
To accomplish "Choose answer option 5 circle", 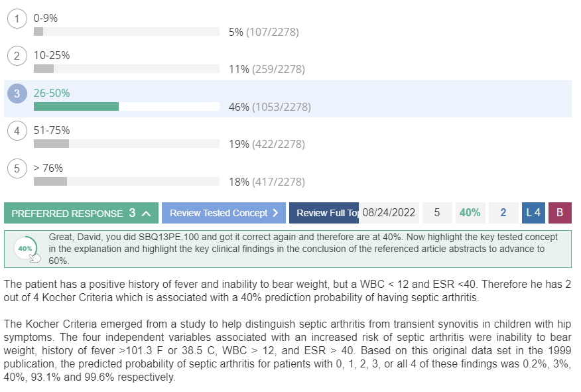I will pos(17,168).
